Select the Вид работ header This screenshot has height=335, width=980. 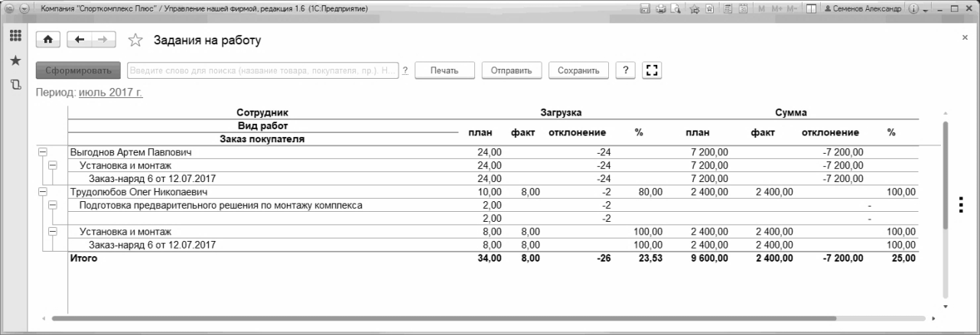coord(262,125)
